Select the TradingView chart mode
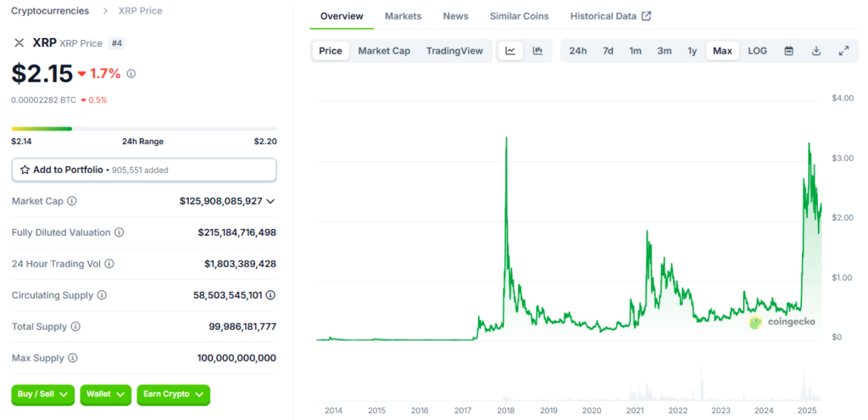 [x=454, y=51]
